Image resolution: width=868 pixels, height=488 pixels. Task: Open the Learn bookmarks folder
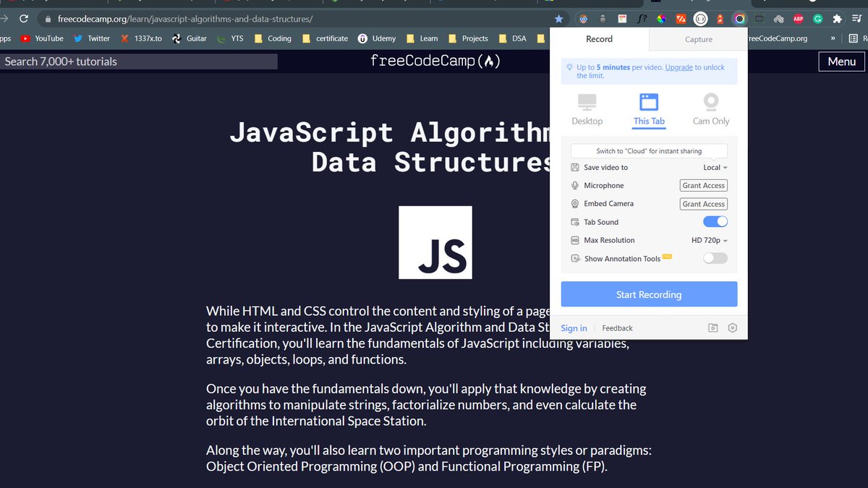[422, 38]
